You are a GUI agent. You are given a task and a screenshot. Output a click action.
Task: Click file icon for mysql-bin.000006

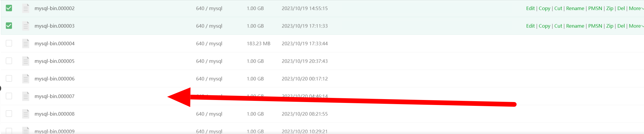pyautogui.click(x=26, y=79)
